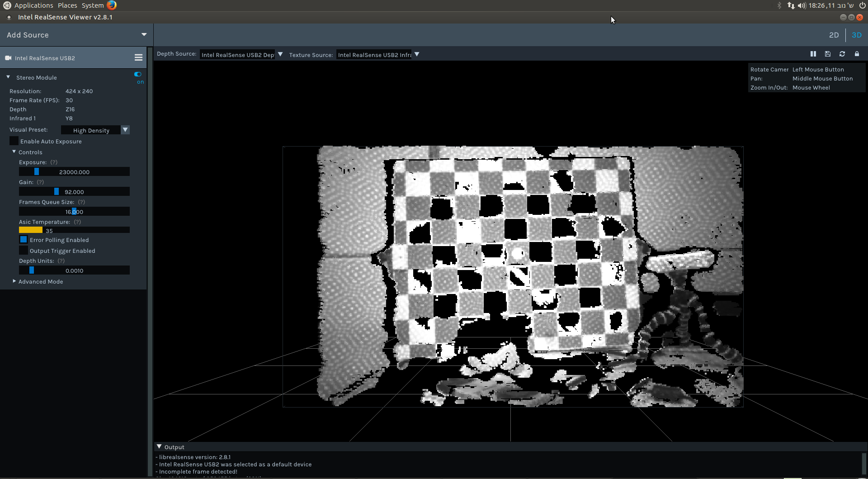The image size is (868, 479).
Task: Click the volume icon in system tray
Action: tap(802, 5)
